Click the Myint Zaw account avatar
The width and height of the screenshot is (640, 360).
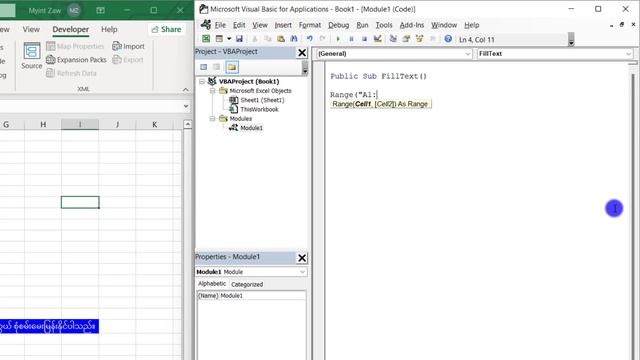[x=74, y=10]
